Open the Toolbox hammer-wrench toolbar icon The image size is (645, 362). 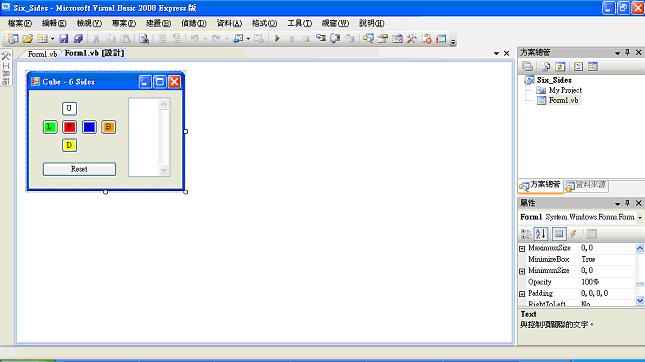[412, 39]
